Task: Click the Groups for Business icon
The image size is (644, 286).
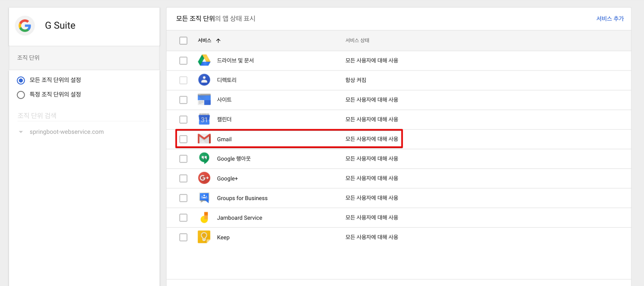Action: click(204, 198)
